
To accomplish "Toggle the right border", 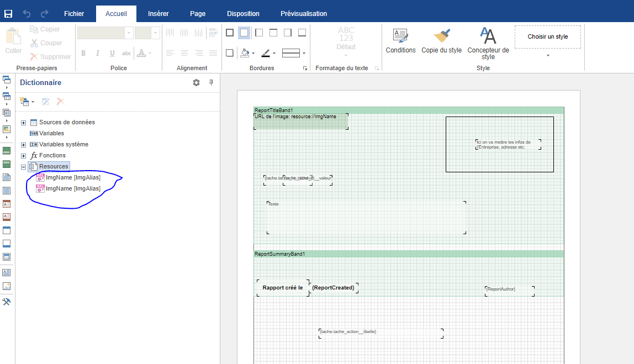I will click(288, 33).
